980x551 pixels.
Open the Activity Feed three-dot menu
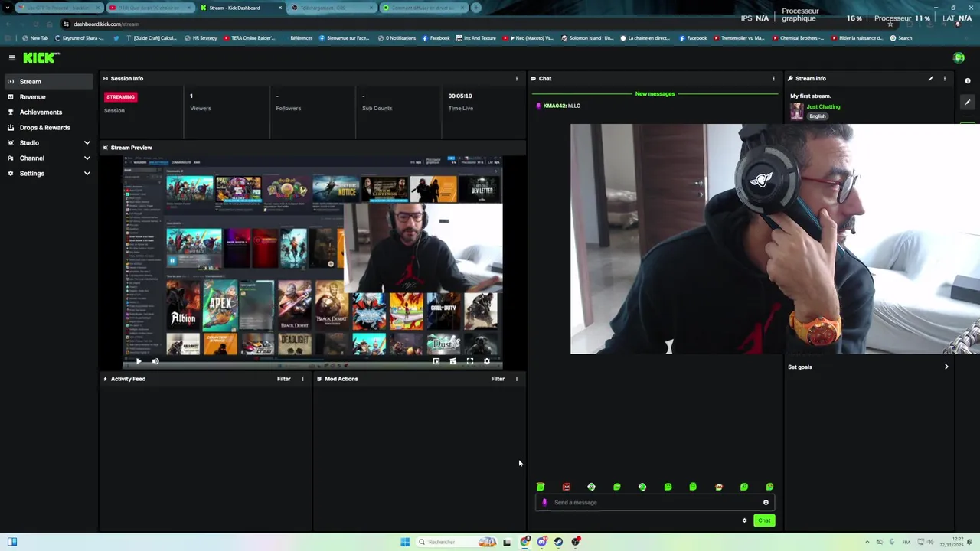click(x=302, y=379)
